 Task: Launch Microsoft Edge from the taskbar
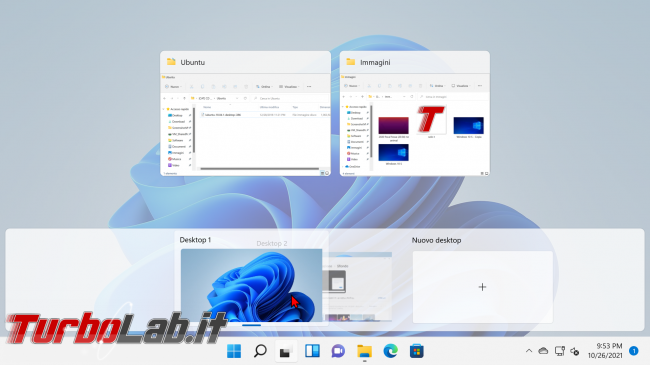390,351
